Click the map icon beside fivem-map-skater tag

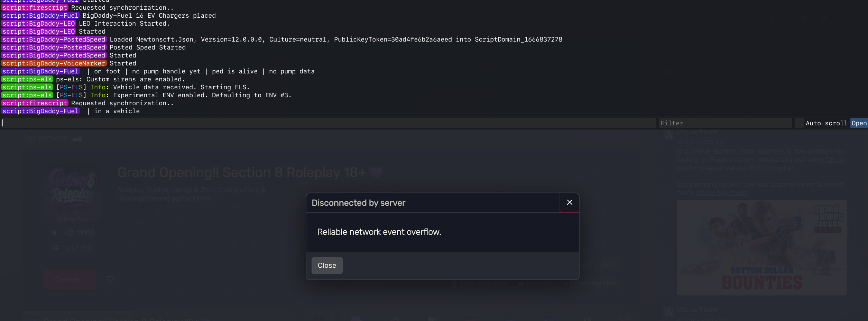(454, 283)
